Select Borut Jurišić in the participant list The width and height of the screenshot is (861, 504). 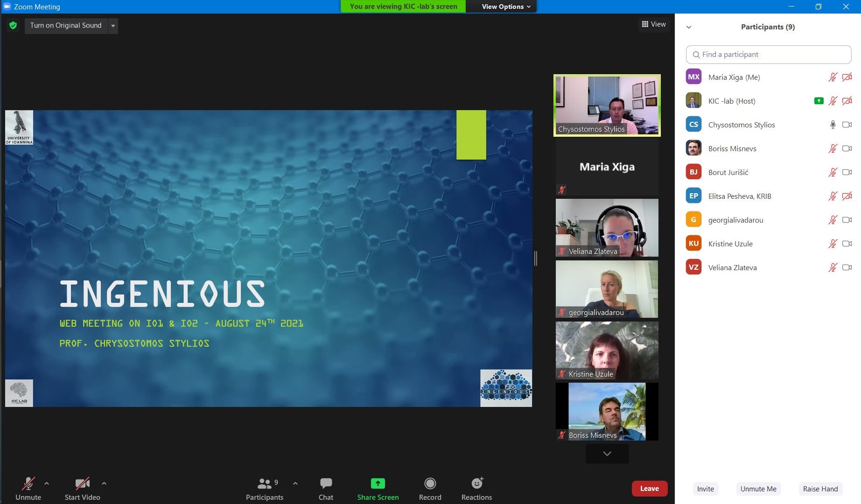pyautogui.click(x=769, y=172)
